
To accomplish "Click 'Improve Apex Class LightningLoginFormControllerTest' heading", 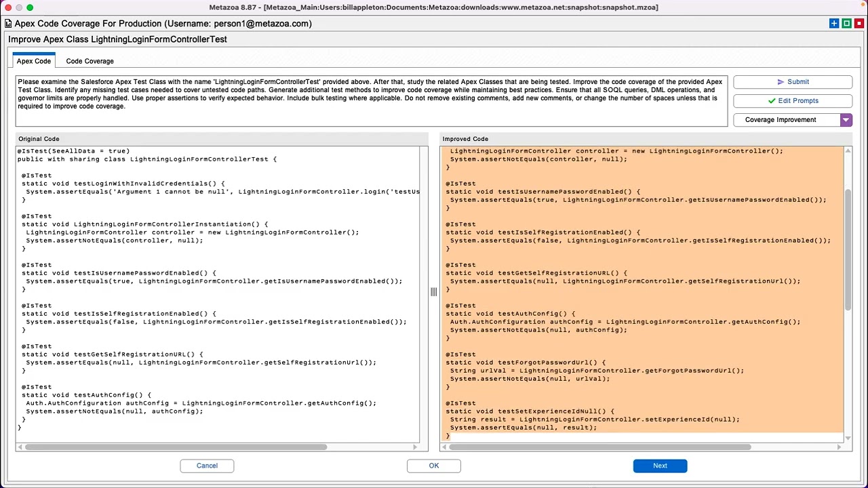I will click(117, 39).
